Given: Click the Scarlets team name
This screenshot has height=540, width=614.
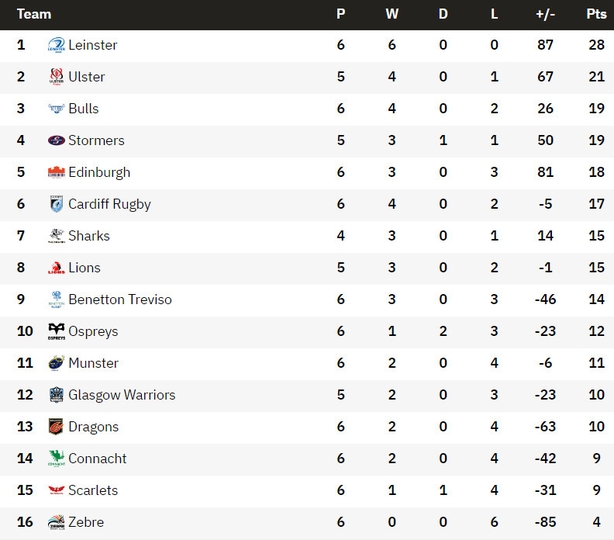Looking at the screenshot, I should [x=93, y=490].
